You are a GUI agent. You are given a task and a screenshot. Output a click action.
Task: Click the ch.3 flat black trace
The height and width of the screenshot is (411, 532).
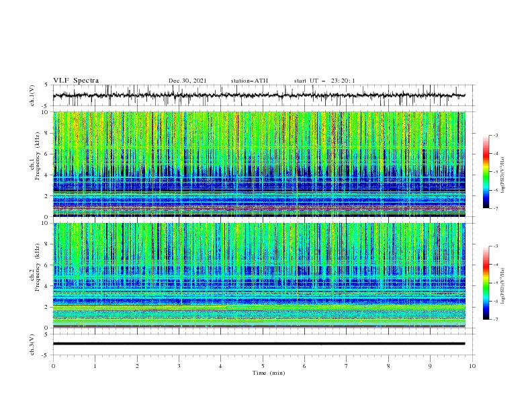click(259, 344)
